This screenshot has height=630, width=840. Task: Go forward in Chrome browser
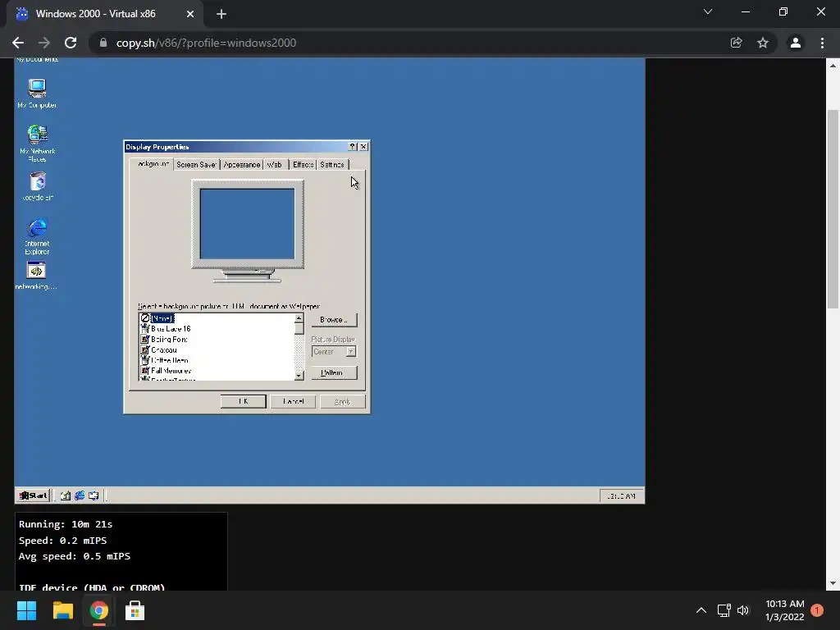pos(44,43)
